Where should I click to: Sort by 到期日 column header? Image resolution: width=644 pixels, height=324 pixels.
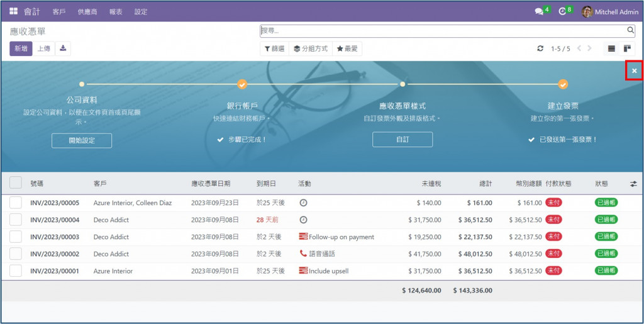[x=266, y=184]
